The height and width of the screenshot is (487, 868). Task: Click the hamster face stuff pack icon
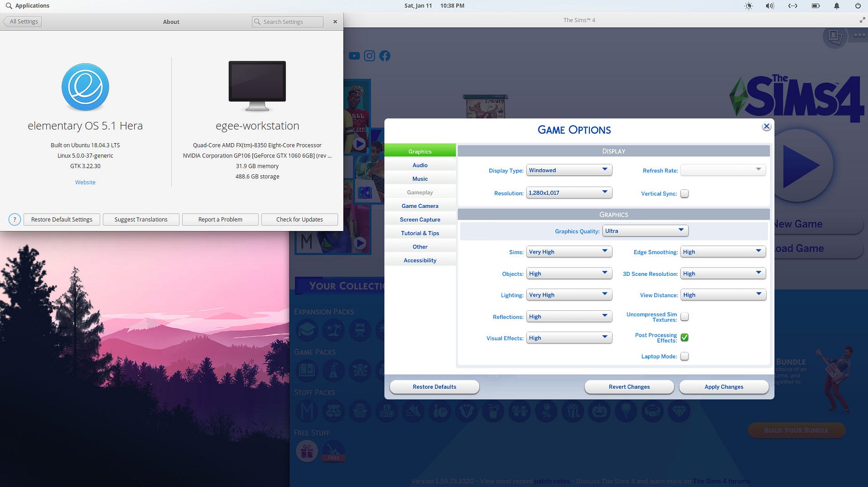tap(333, 411)
